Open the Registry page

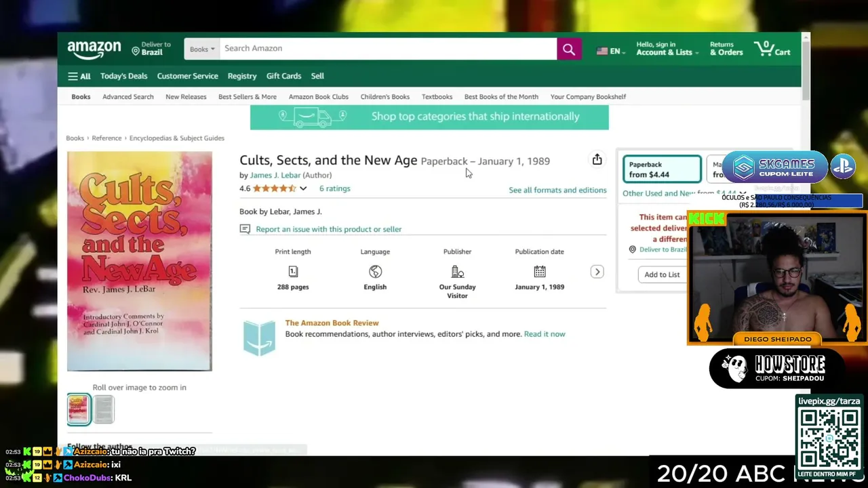(242, 76)
